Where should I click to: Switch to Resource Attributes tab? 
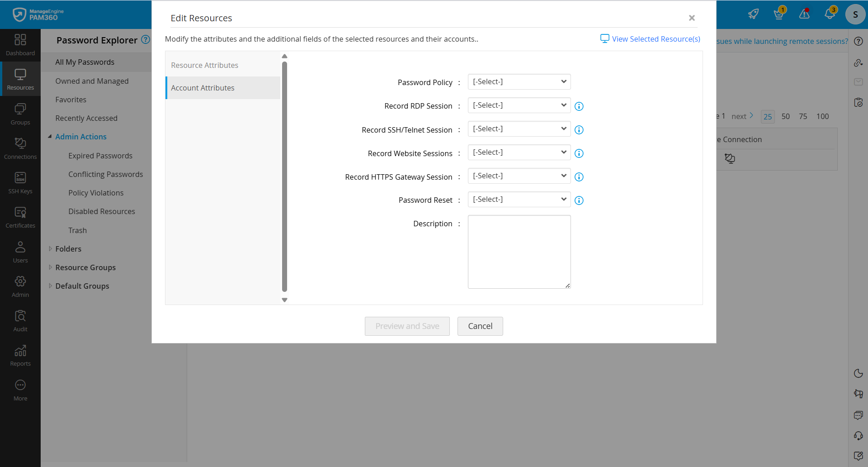tap(204, 65)
